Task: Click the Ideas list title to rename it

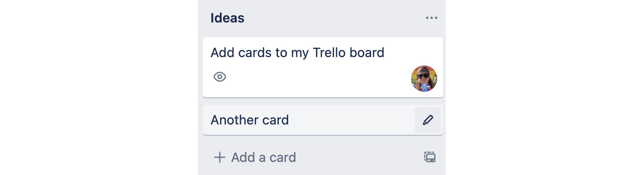Action: coord(227,18)
